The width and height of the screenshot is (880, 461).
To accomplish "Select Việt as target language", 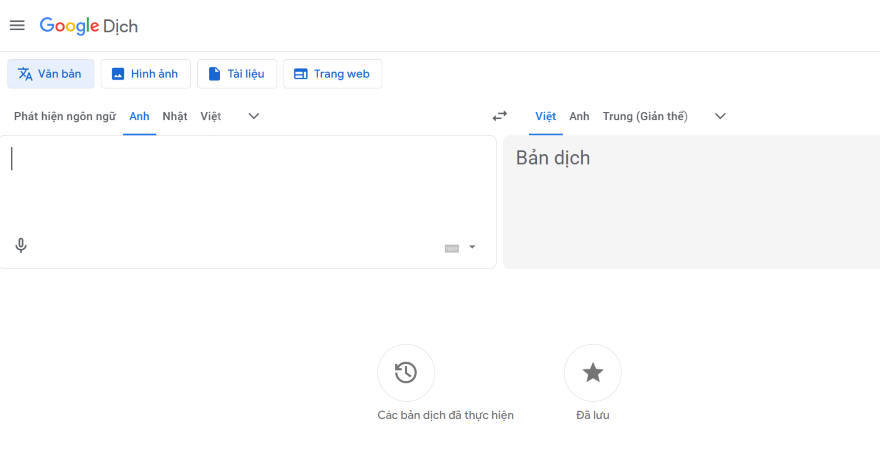I will pos(546,116).
